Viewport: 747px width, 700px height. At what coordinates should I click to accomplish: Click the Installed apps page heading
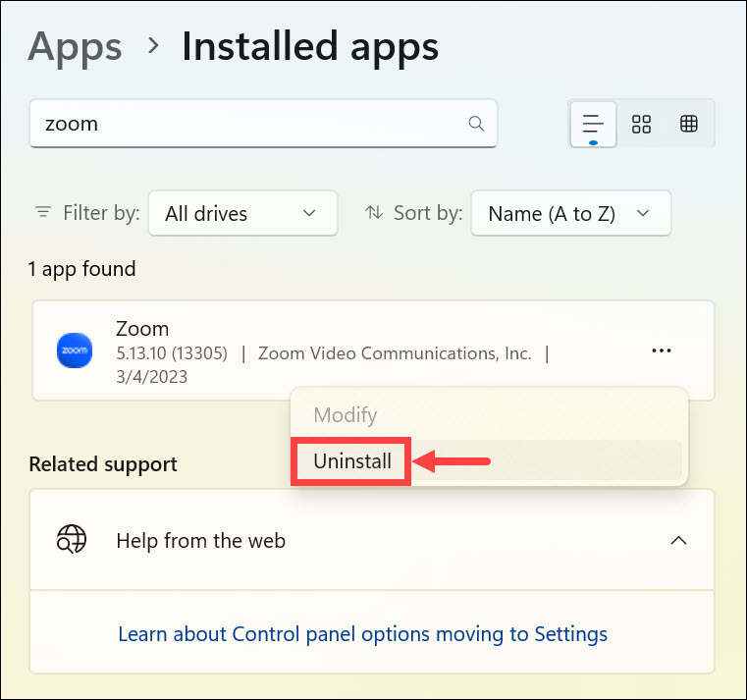310,46
